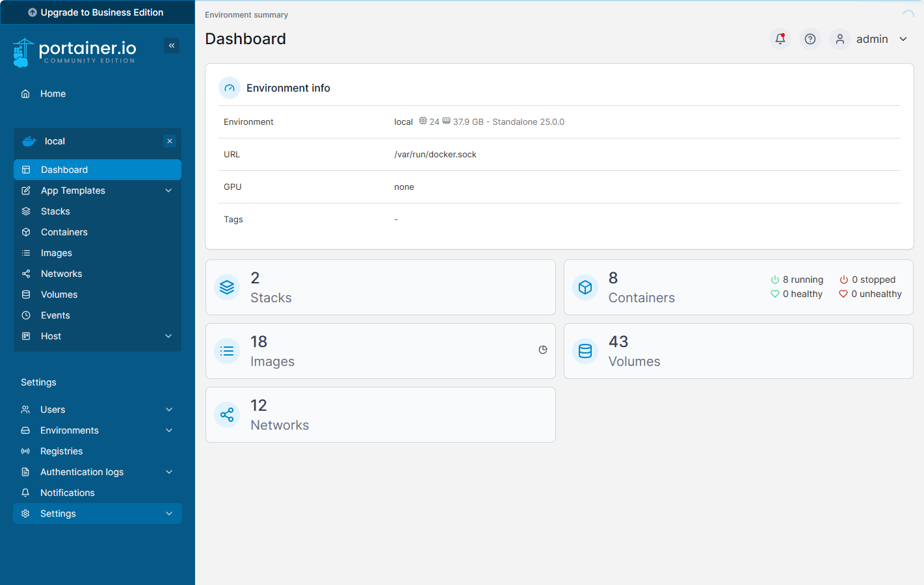Click the 'local' environment name in sidebar
Screen dimensions: 924x585
[x=55, y=141]
